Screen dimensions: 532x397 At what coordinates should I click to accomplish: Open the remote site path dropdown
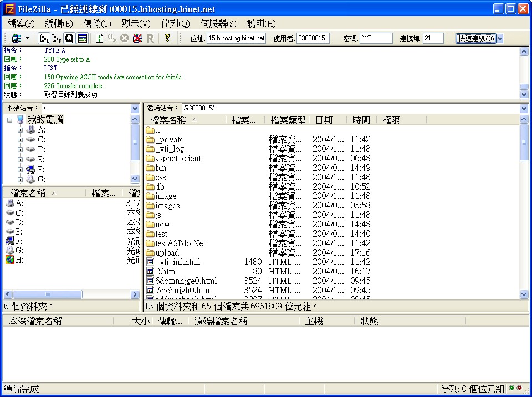tap(524, 108)
